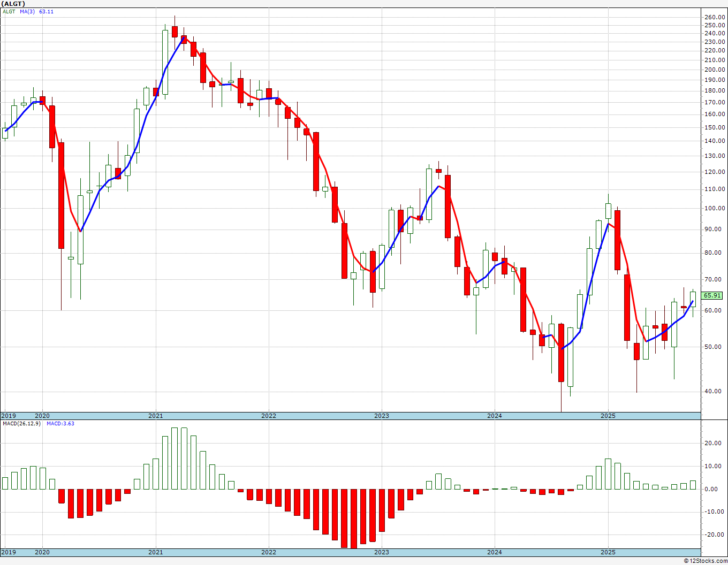Click the 10.00 MACD axis label

coord(714,466)
